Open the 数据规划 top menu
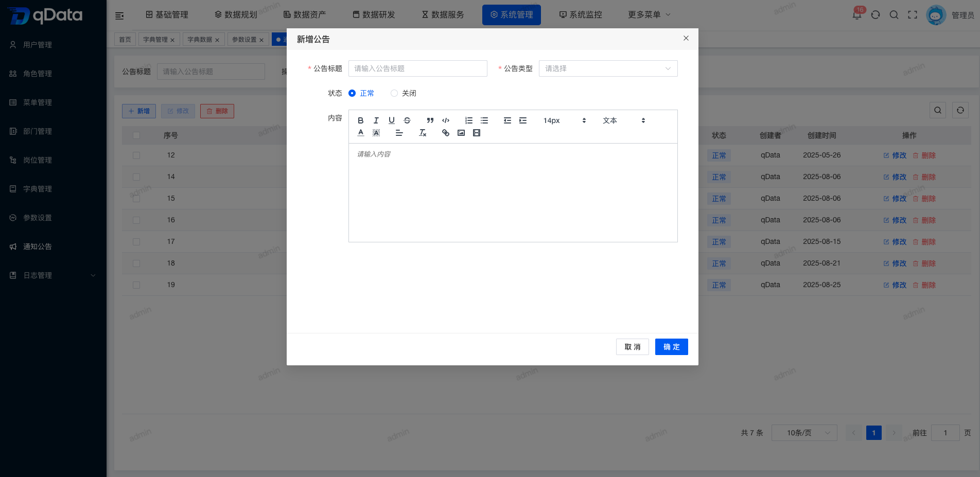Viewport: 980px width, 477px height. (236, 15)
